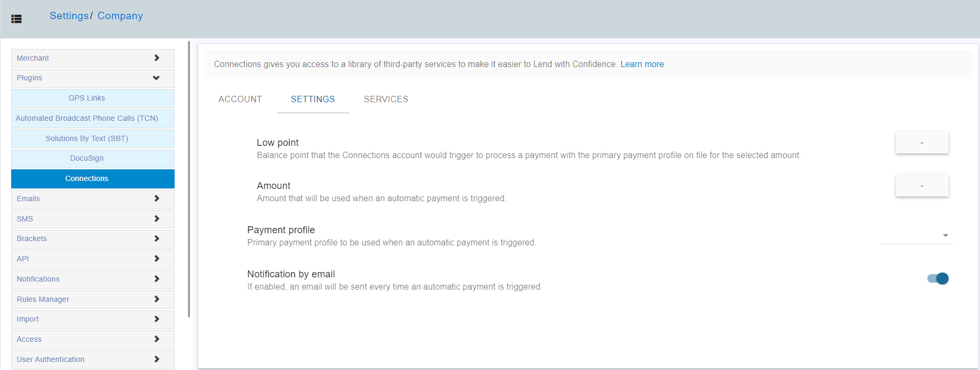Viewport: 980px width, 370px height.
Task: Expand the SMS section arrow
Action: (x=157, y=219)
